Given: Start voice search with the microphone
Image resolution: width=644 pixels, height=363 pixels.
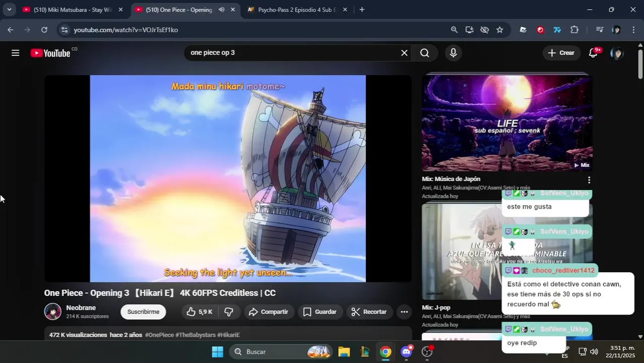Looking at the screenshot, I should 454,53.
